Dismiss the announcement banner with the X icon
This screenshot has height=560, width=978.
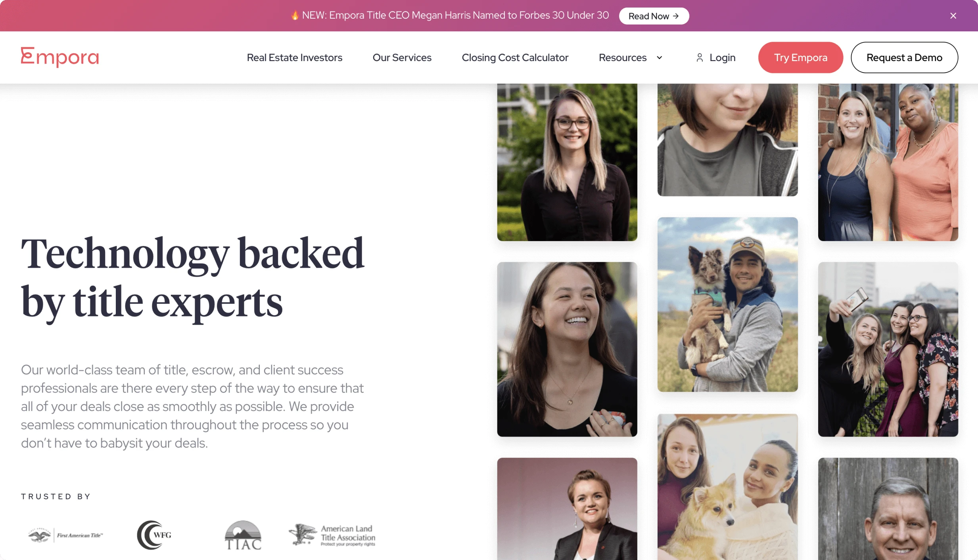953,16
